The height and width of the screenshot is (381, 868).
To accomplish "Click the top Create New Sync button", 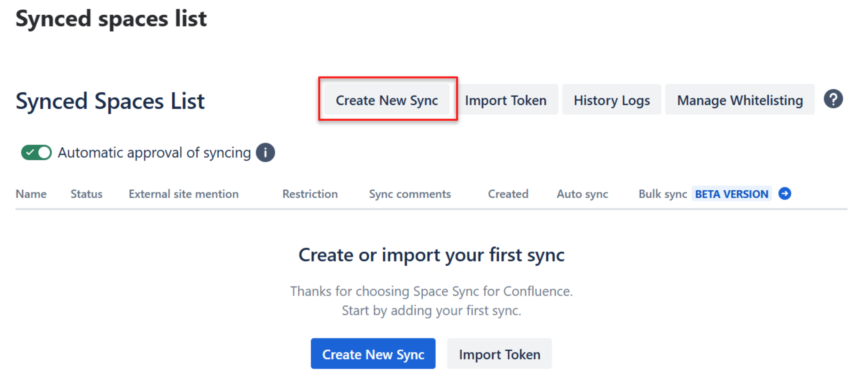I will click(x=387, y=100).
